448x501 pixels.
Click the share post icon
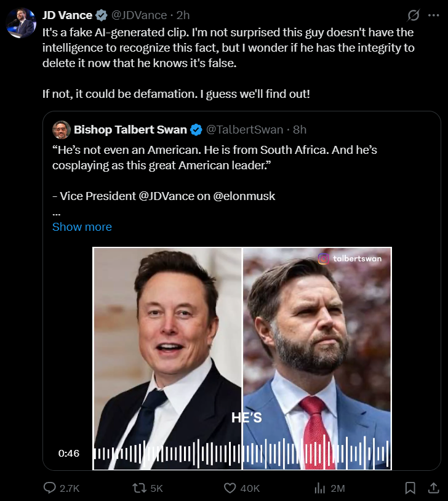click(x=431, y=487)
